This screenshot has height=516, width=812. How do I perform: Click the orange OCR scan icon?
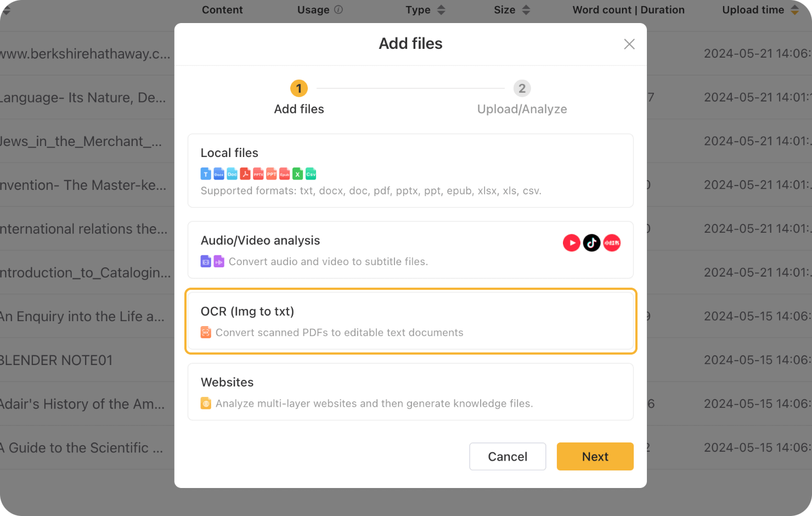(x=206, y=332)
